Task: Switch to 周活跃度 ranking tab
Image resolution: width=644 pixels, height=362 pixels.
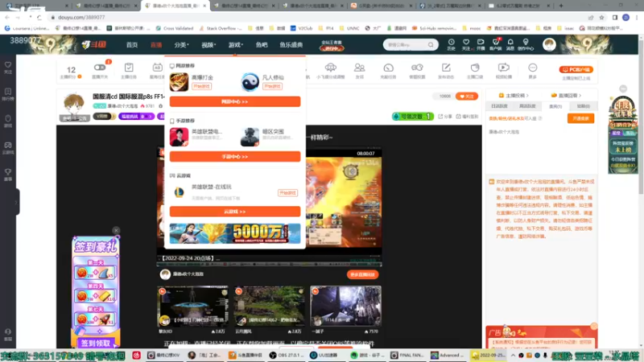Action: (527, 106)
